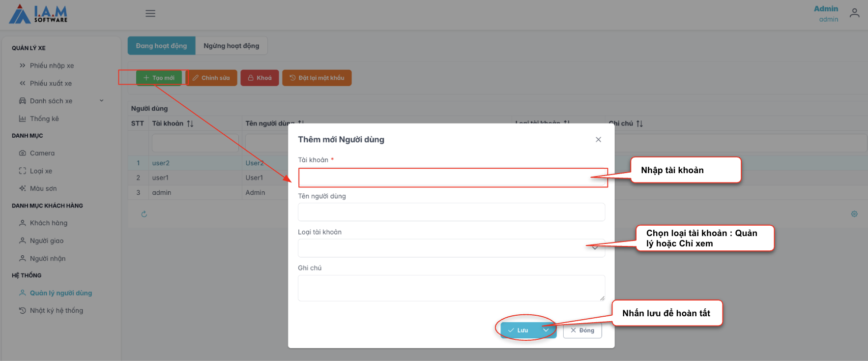This screenshot has height=361, width=868.
Task: Expand the Lưu button dropdown arrow
Action: [x=546, y=331]
